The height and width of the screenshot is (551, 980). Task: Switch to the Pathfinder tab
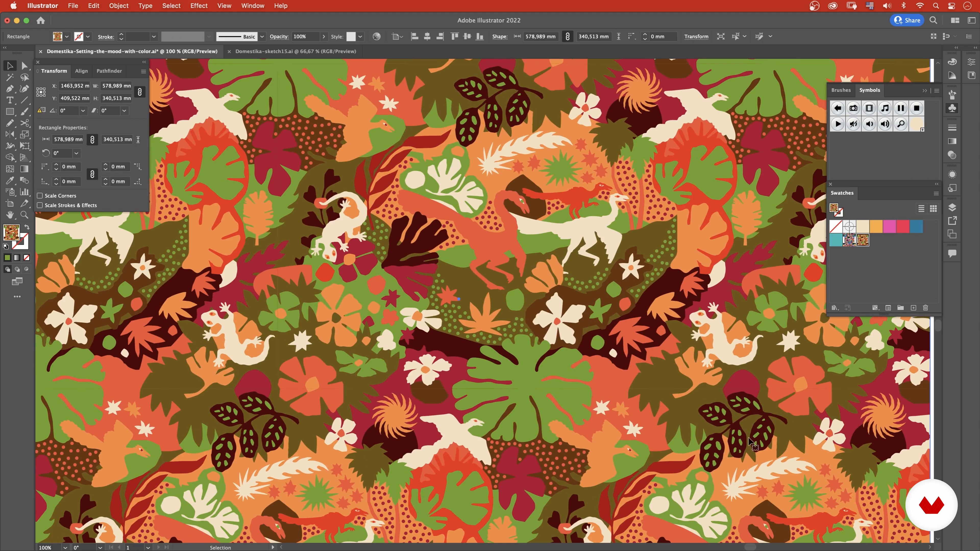click(109, 71)
